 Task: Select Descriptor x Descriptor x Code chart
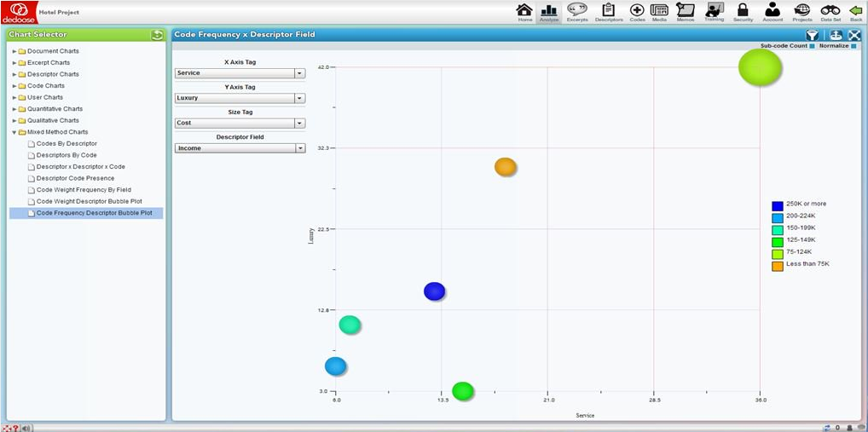pos(81,166)
